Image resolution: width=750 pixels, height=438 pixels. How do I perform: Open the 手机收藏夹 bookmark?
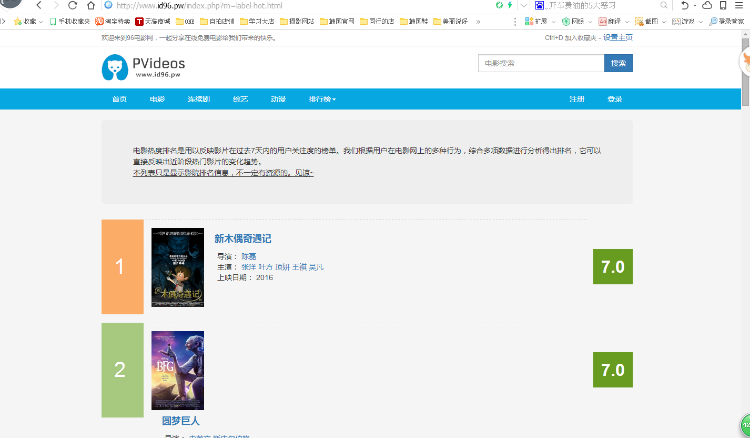pos(70,22)
